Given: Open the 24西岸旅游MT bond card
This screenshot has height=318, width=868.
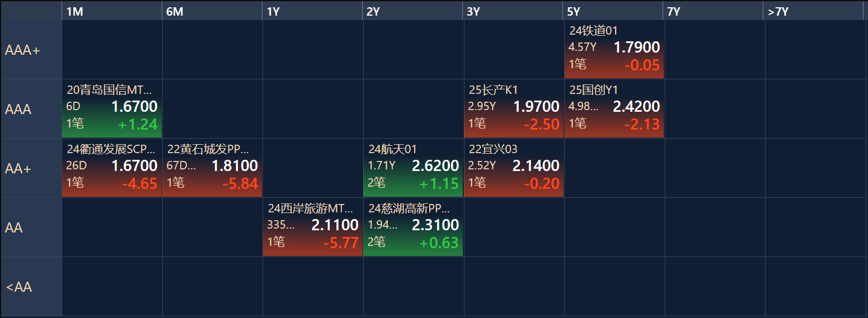Looking at the screenshot, I should click(313, 227).
